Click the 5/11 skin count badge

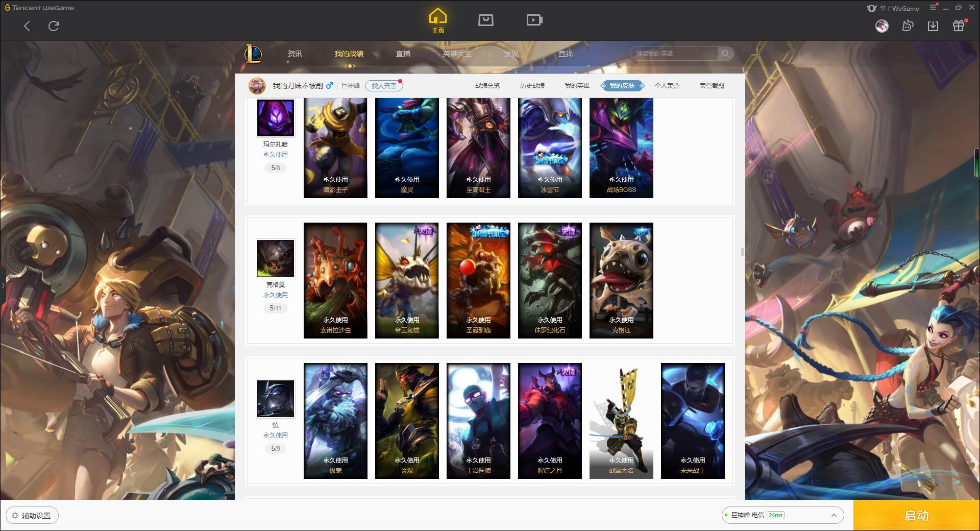[276, 308]
